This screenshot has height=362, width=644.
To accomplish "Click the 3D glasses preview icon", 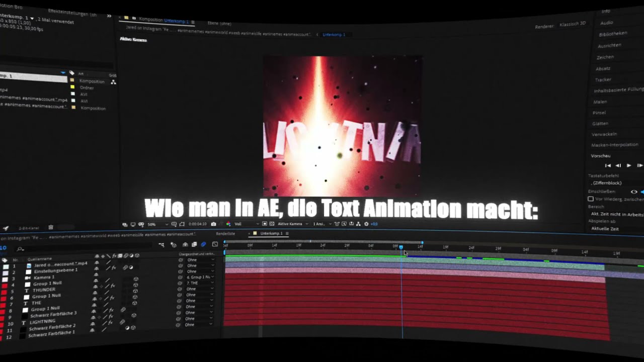I will pyautogui.click(x=141, y=224).
